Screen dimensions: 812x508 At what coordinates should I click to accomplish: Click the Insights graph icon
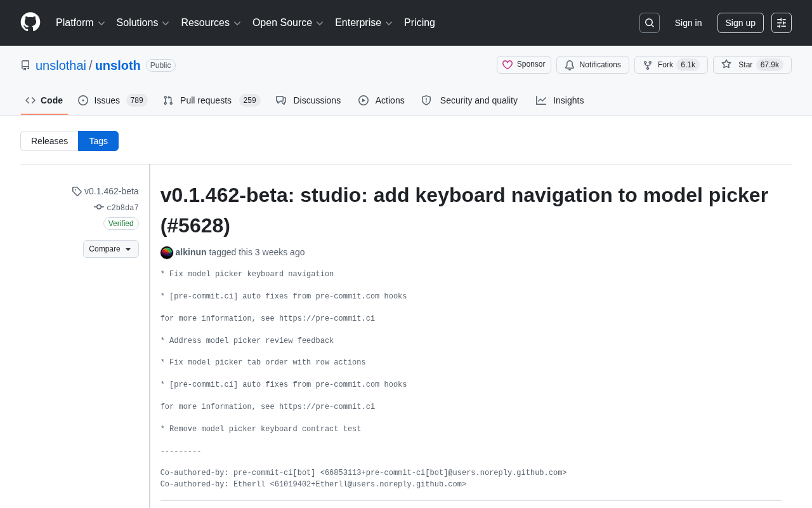tap(541, 100)
